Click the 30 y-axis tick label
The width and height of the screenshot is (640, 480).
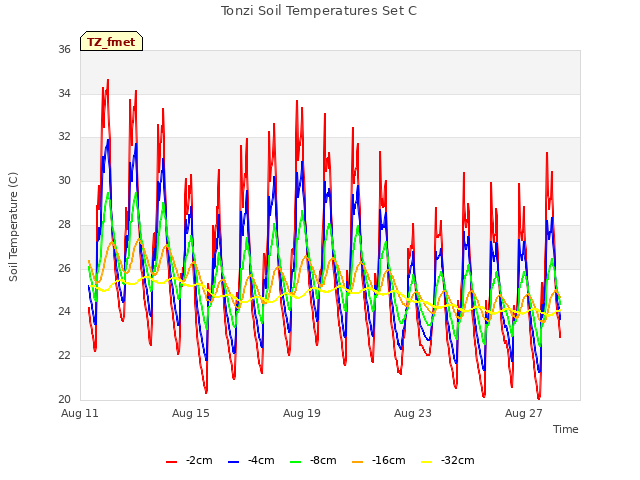[64, 180]
